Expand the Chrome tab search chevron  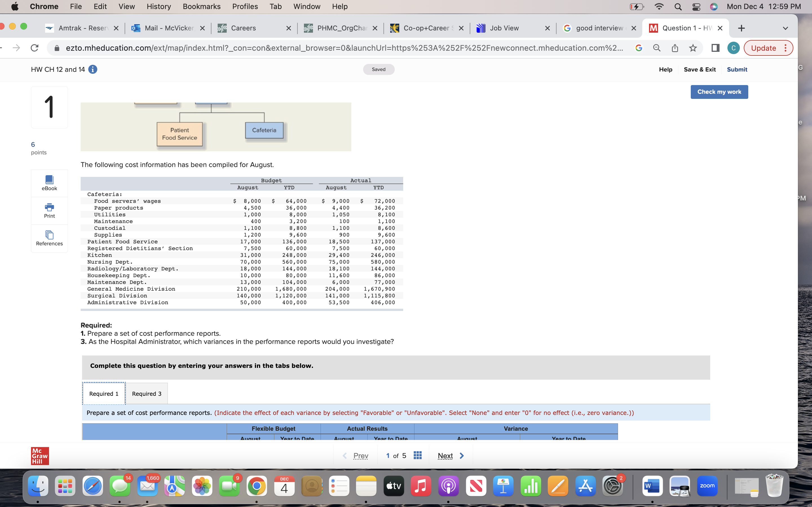pos(785,28)
